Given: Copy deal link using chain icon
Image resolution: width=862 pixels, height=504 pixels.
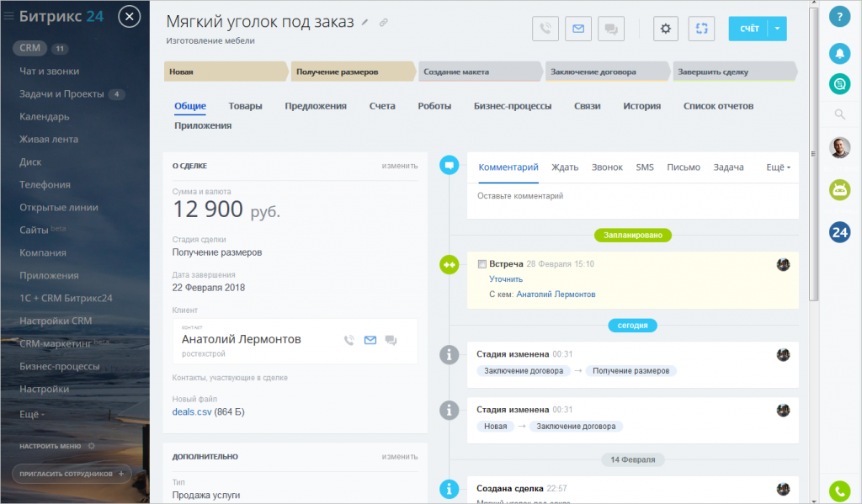Looking at the screenshot, I should pos(384,23).
